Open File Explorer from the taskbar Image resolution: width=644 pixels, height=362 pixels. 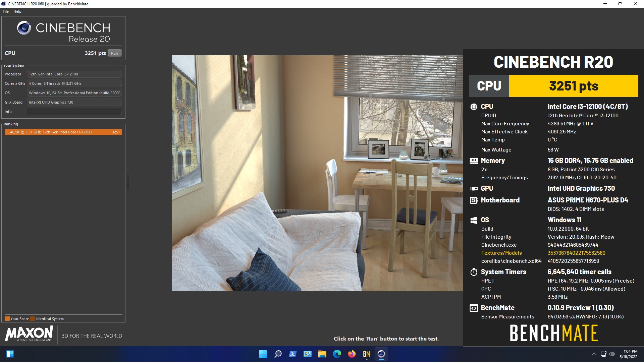[322, 354]
